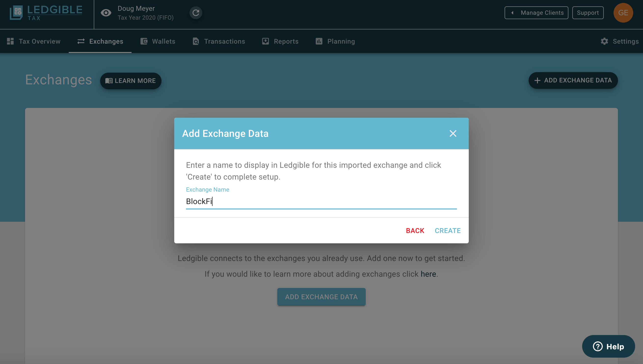Click the Reports download icon
Image resolution: width=643 pixels, height=364 pixels.
pos(265,41)
